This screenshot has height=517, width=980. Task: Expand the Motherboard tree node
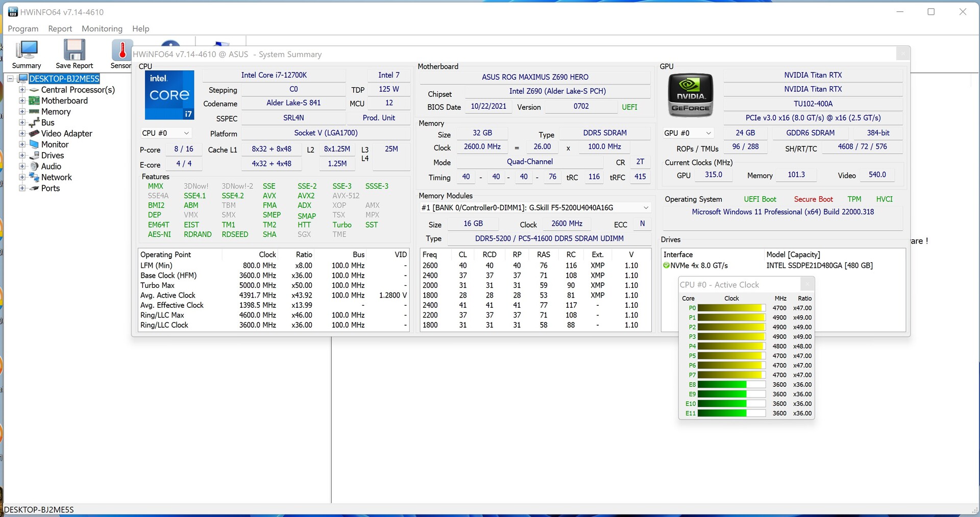22,101
